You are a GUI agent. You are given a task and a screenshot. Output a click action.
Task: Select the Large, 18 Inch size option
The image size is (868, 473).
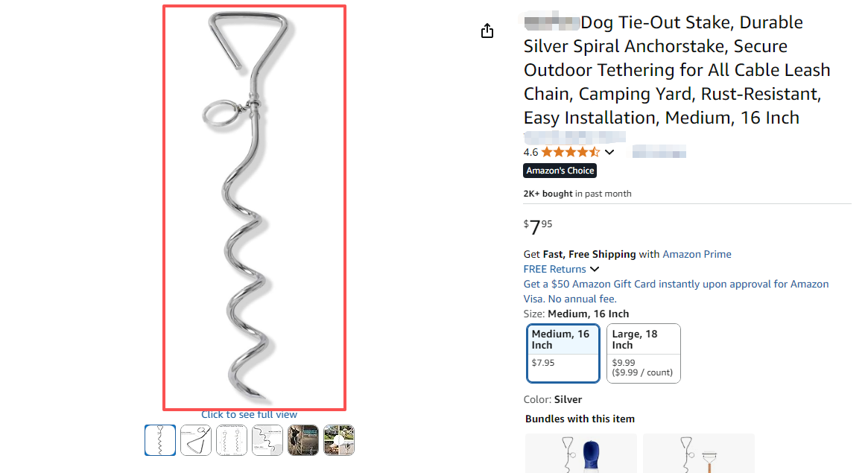[x=643, y=352]
